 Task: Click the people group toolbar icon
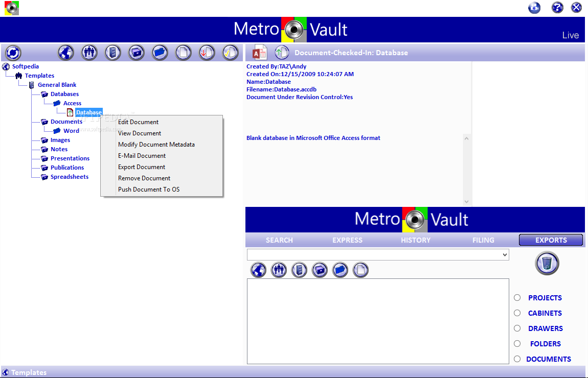(89, 53)
